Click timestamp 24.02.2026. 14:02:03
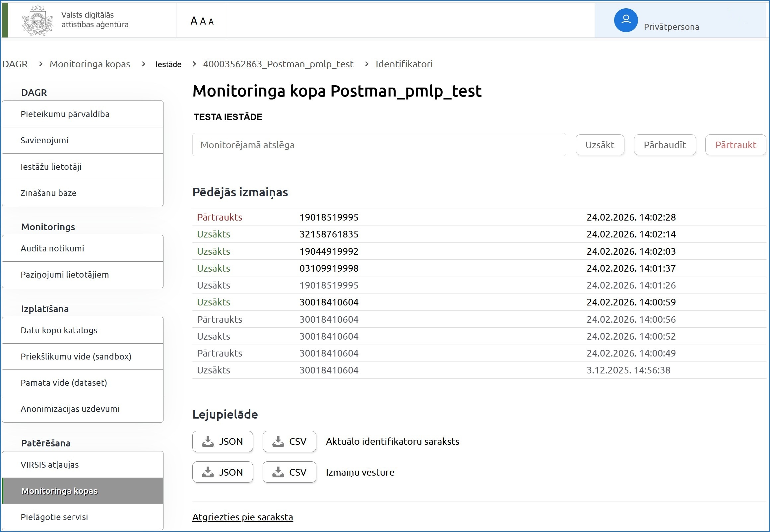 631,251
